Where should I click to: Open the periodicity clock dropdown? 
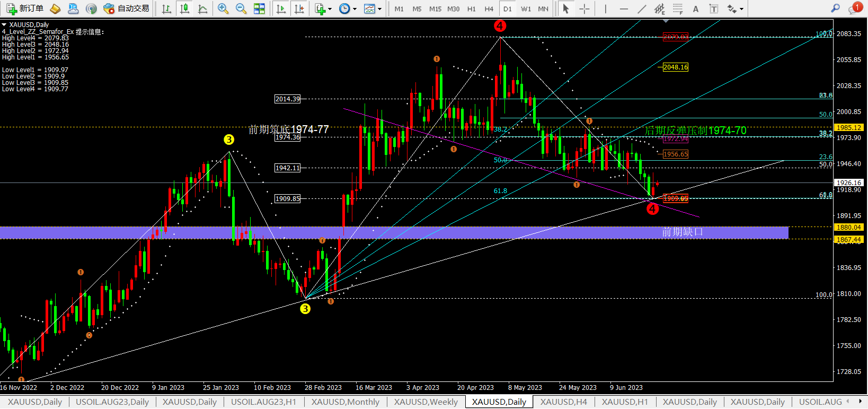click(348, 8)
